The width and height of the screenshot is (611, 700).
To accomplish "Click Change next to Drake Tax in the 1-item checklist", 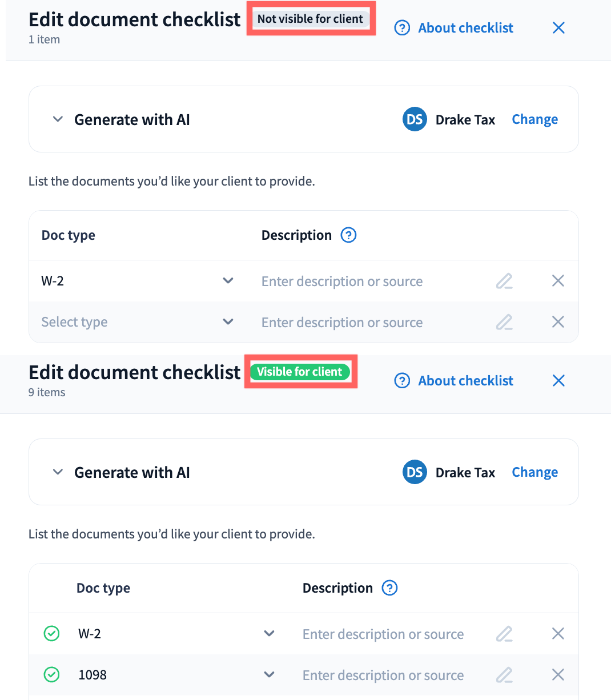I will (534, 120).
